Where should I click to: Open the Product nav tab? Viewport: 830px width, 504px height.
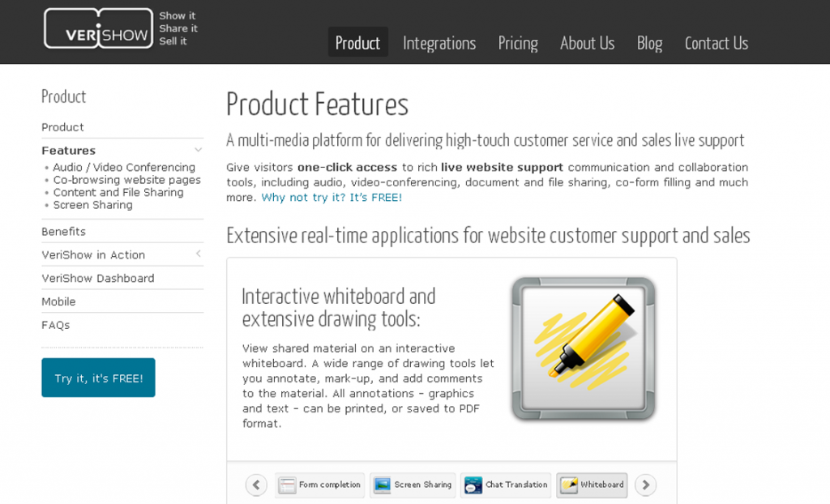coord(357,42)
